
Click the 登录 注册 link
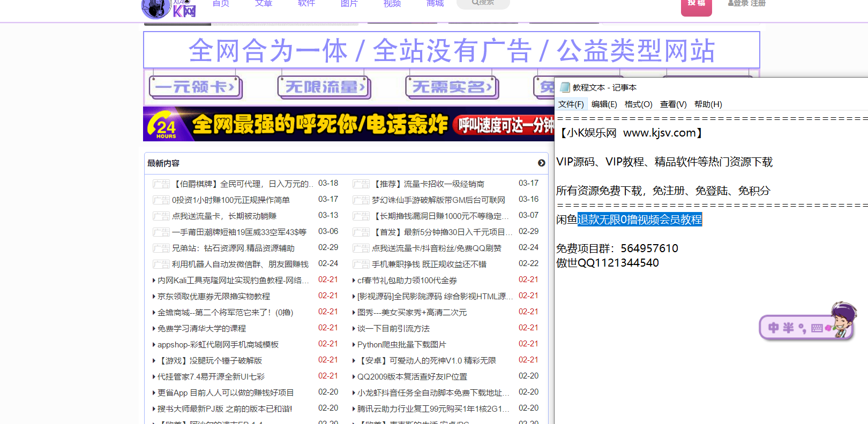click(747, 3)
